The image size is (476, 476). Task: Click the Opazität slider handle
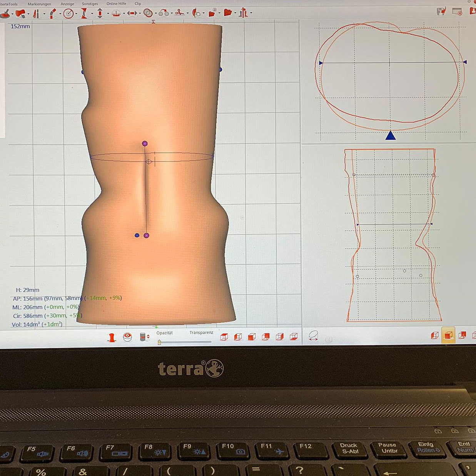tap(159, 342)
